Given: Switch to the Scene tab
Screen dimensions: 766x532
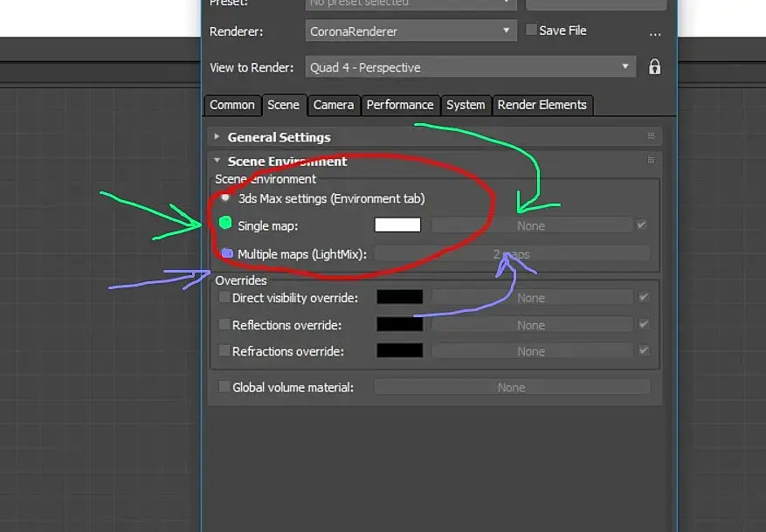Looking at the screenshot, I should tap(283, 105).
